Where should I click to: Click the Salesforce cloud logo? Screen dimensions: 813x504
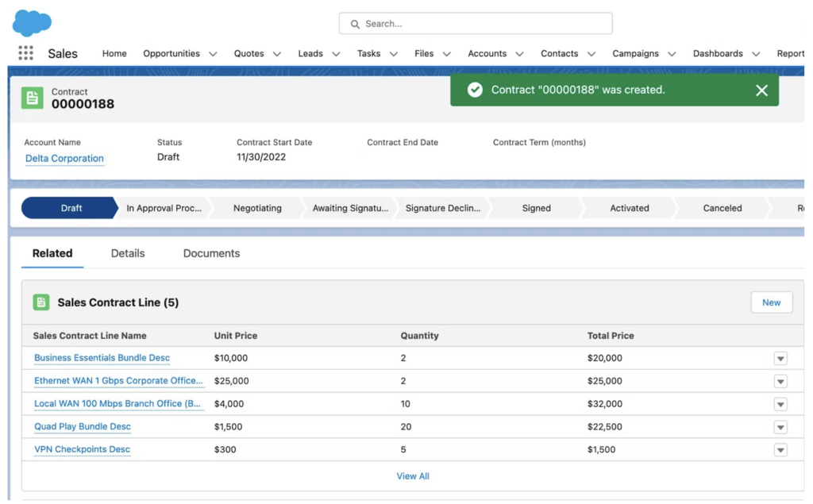[x=32, y=23]
